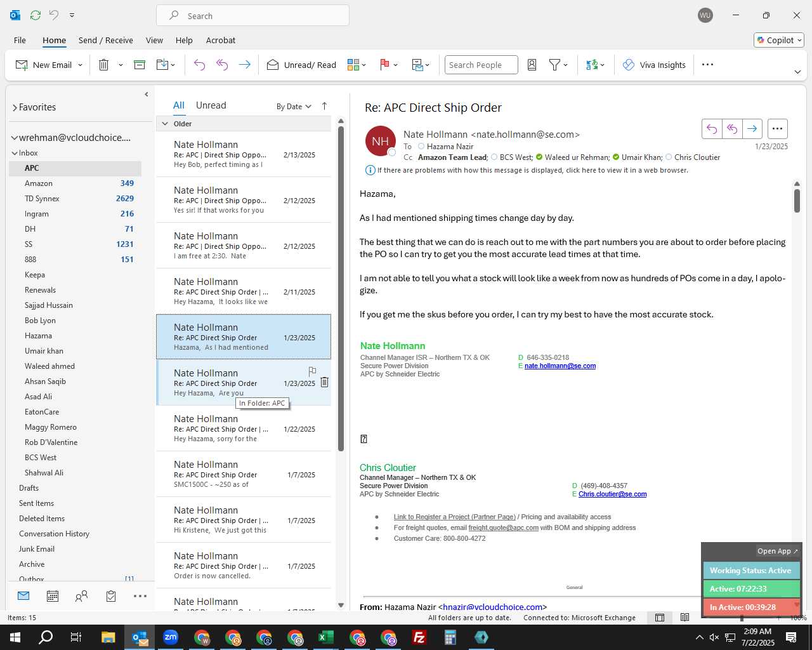Expand the ribbon using chevron
Image resolution: width=812 pixels, height=650 pixels.
(797, 72)
